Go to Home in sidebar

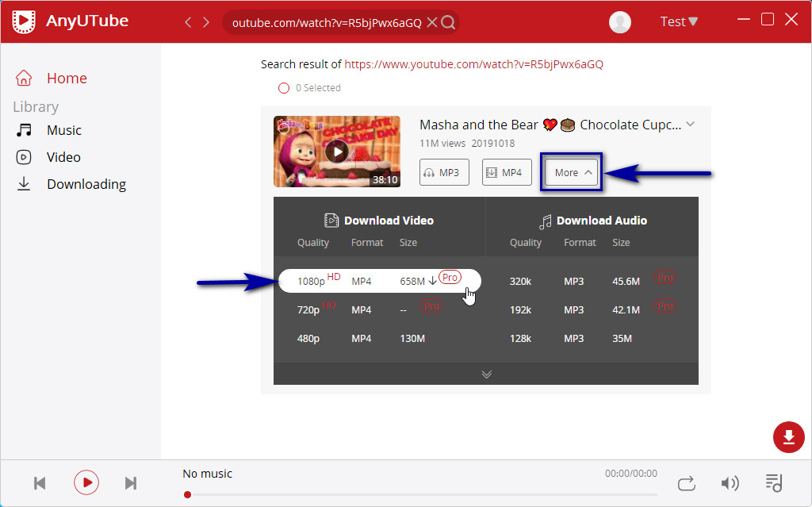67,79
